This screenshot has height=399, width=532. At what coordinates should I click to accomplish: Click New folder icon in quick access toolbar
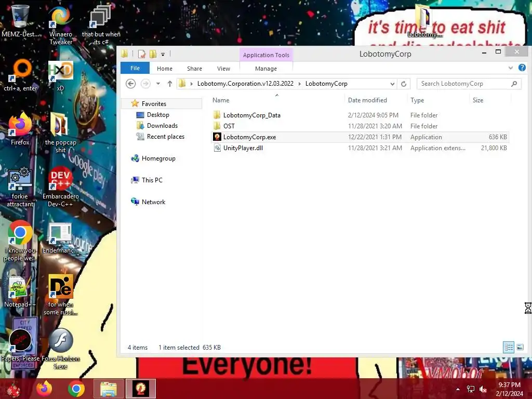point(153,54)
